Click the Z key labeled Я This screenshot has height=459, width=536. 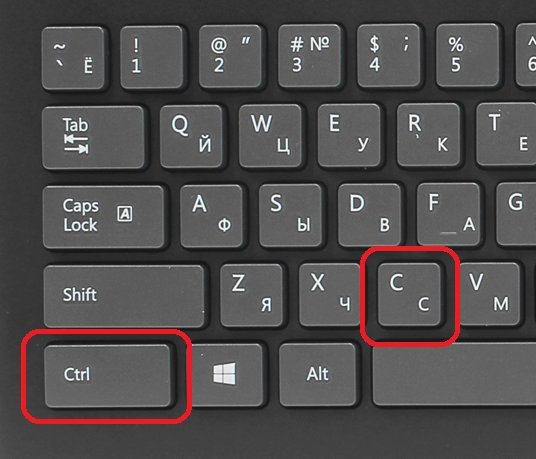[x=252, y=296]
